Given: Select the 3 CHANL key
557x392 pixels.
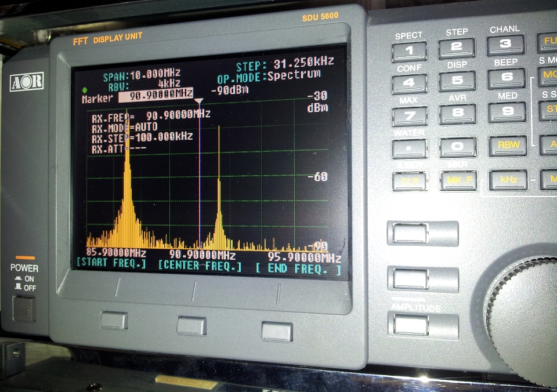Looking at the screenshot, I should pos(505,45).
